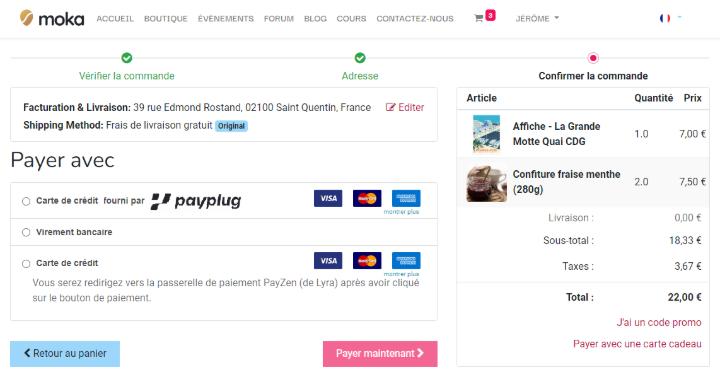This screenshot has width=720, height=377.
Task: Open the FORUM menu item
Action: tap(279, 18)
